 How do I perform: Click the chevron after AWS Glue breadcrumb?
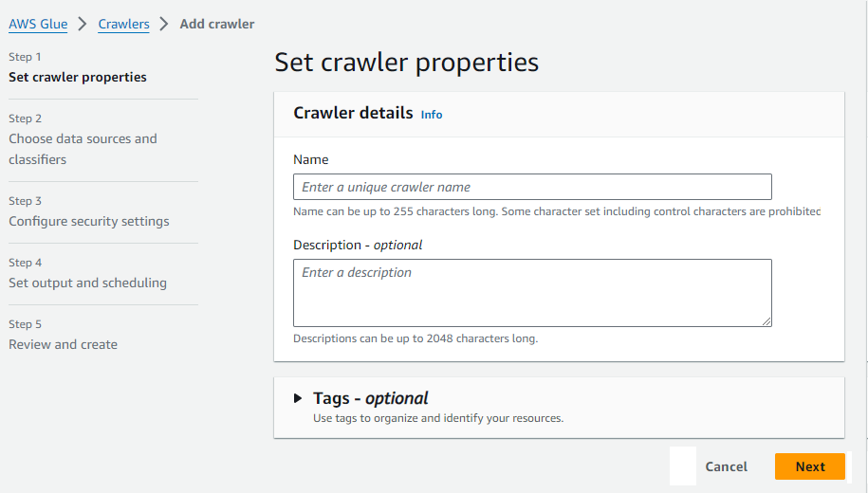pyautogui.click(x=82, y=24)
